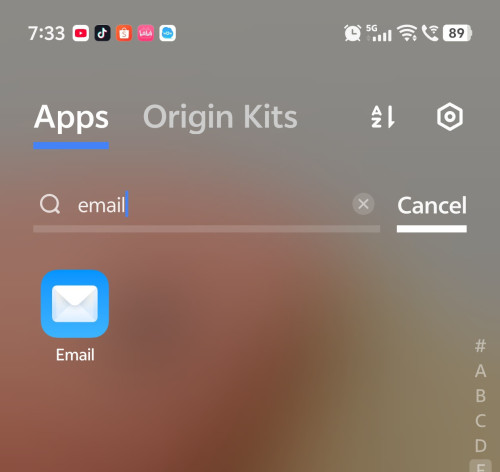500x472 pixels.
Task: Tap the magnifying glass search icon
Action: click(x=50, y=204)
